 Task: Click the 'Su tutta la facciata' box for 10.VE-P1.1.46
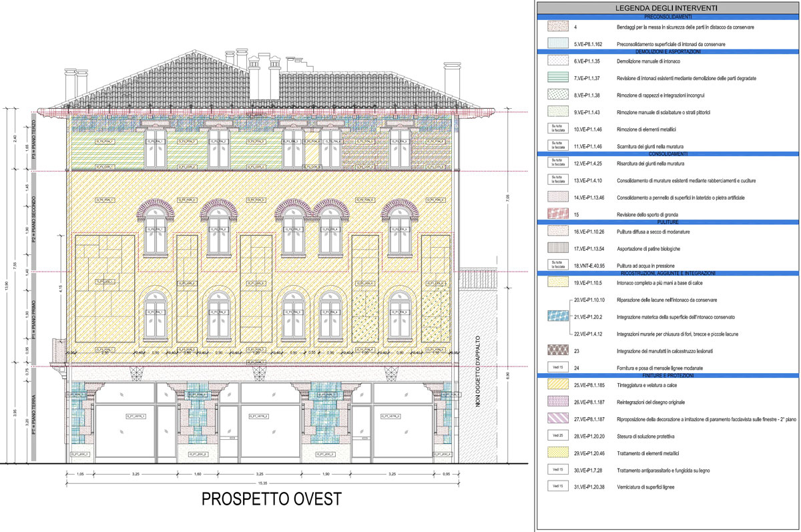[x=556, y=129]
